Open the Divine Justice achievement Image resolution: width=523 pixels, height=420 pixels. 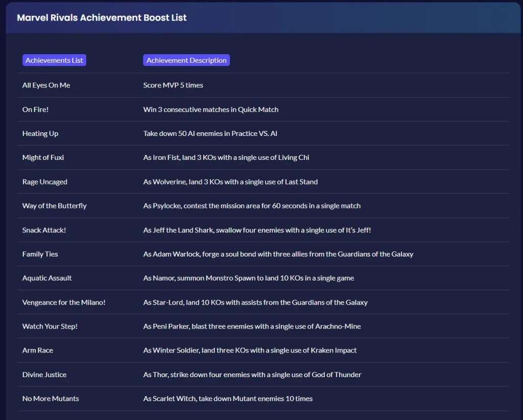pos(43,374)
